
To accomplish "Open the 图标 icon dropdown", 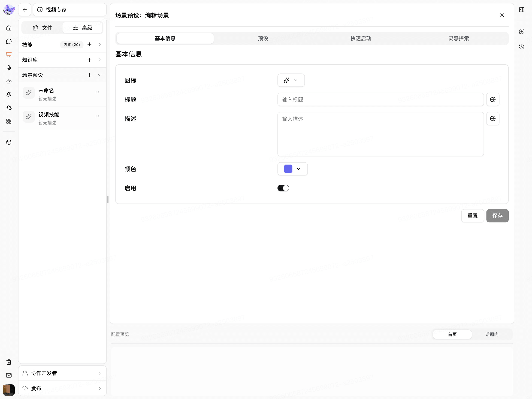I will pyautogui.click(x=291, y=80).
